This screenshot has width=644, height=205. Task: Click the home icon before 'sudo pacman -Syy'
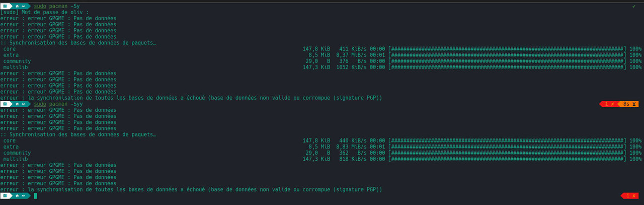click(17, 104)
